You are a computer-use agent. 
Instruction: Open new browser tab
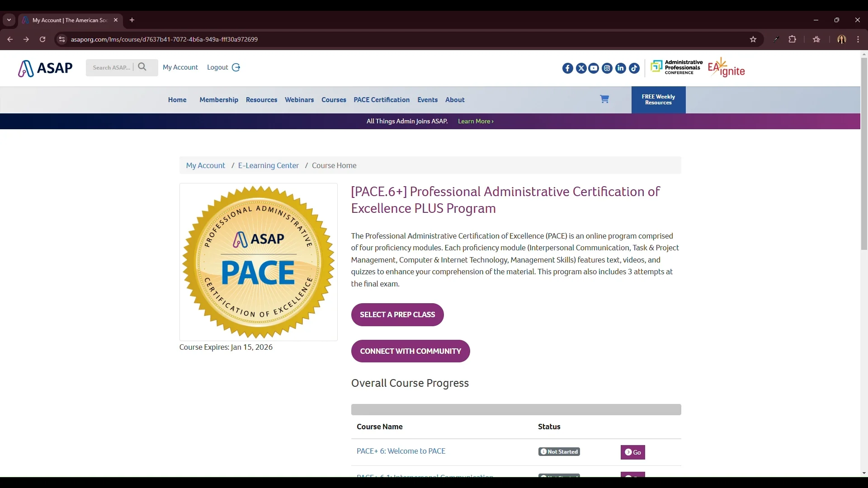[x=132, y=20]
